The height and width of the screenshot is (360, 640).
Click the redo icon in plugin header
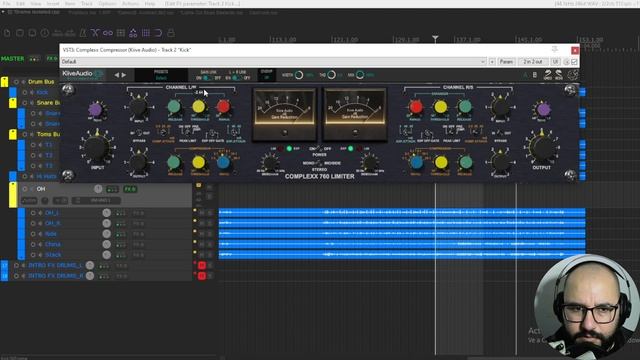point(559,75)
